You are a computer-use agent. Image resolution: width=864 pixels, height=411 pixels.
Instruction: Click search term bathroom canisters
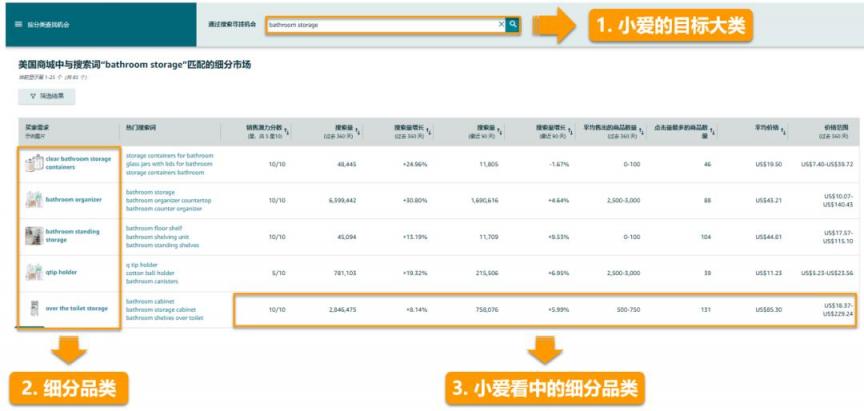coord(152,281)
